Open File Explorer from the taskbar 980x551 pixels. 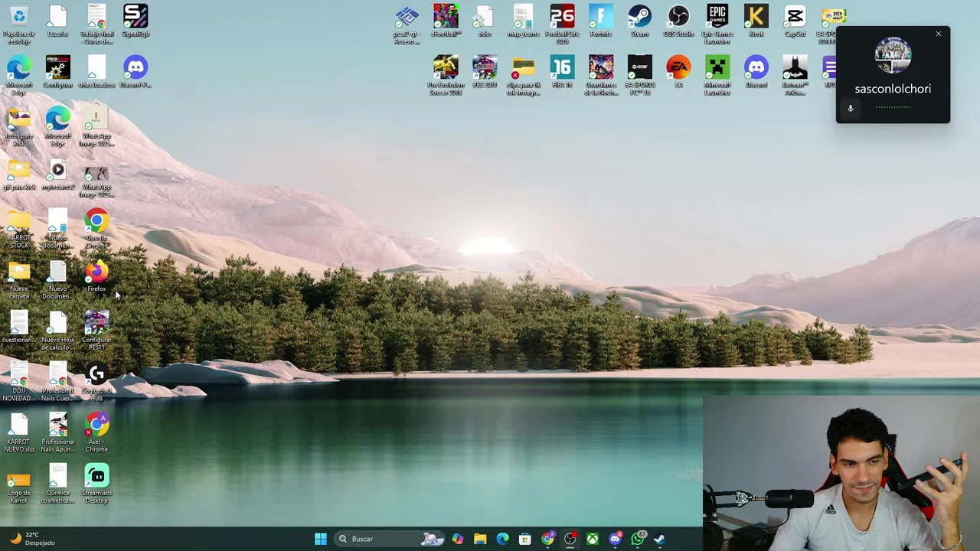[x=480, y=539]
